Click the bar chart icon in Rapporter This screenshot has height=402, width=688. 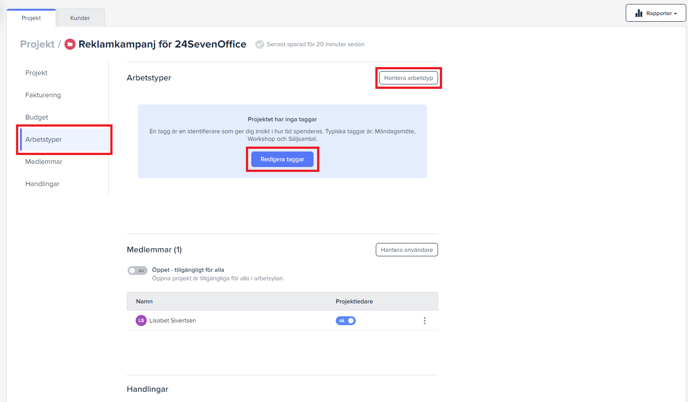coord(639,14)
